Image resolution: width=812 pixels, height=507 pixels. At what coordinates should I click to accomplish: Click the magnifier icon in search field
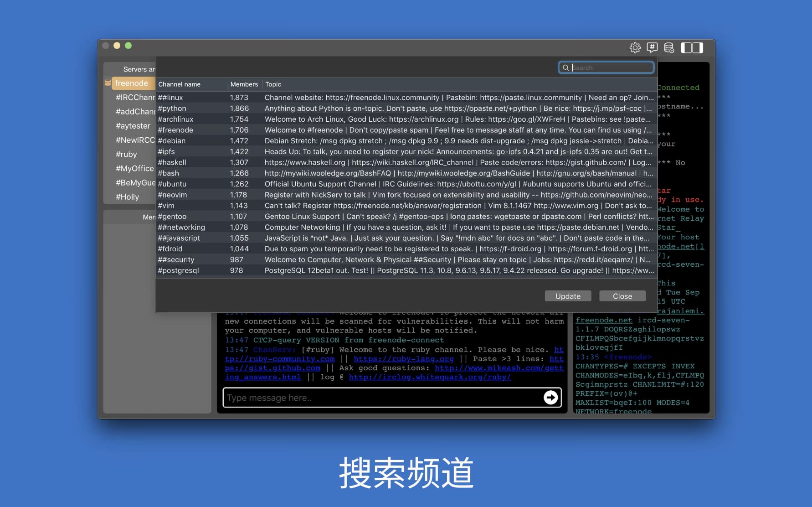(x=565, y=67)
